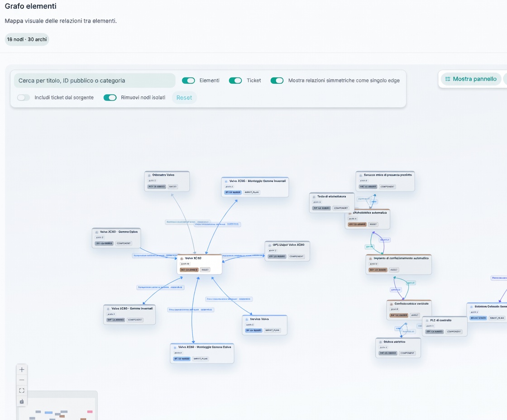This screenshot has width=507, height=420.
Task: Enable Includi ticket dal sorgente switch
Action: tap(23, 98)
